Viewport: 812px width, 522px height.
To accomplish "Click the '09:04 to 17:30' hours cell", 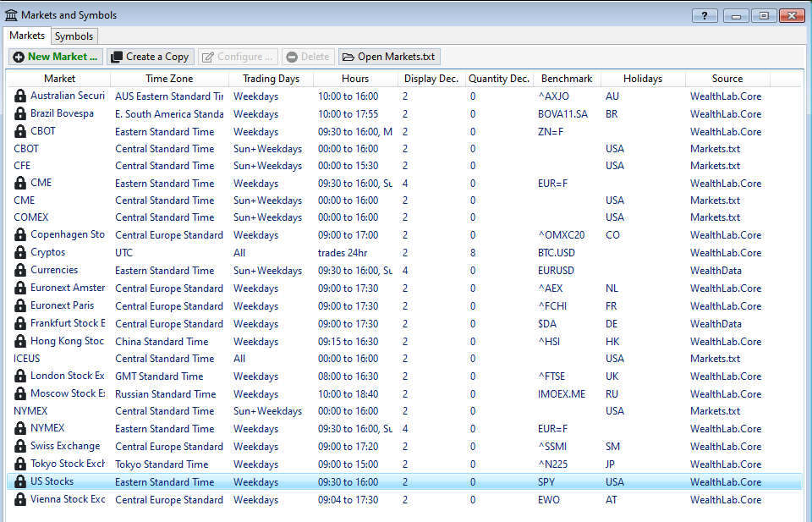I will tap(348, 500).
